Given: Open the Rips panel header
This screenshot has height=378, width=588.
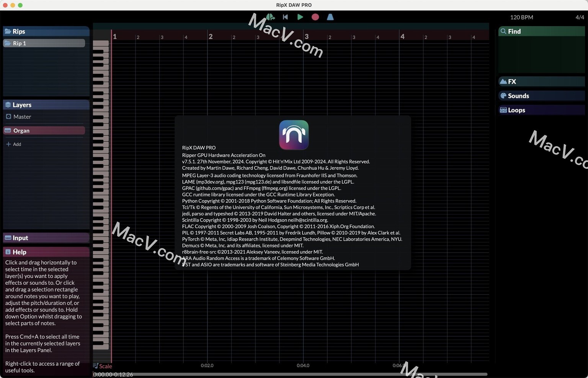Looking at the screenshot, I should click(x=46, y=31).
